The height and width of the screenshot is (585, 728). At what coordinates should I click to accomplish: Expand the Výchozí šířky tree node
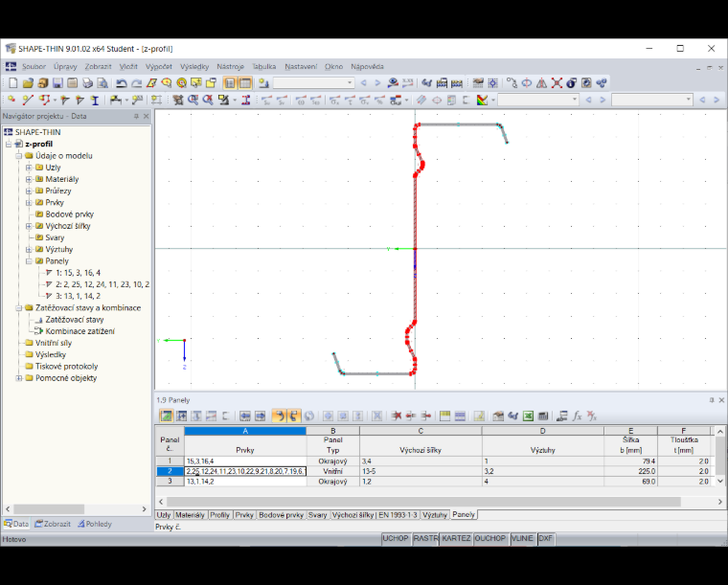coord(29,226)
